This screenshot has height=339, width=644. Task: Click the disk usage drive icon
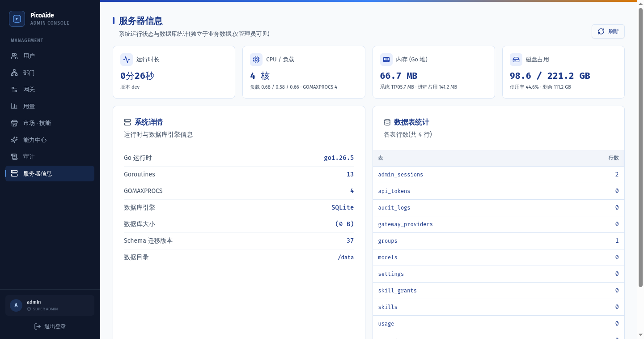click(x=516, y=60)
